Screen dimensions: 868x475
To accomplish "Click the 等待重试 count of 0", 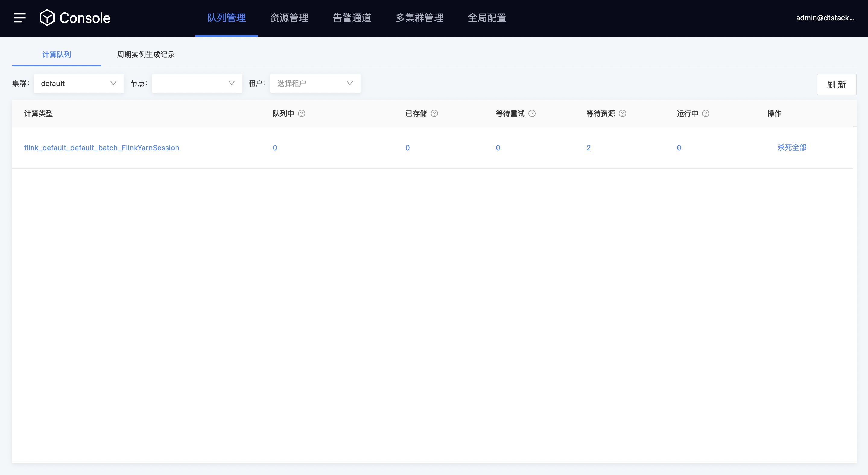I will click(x=498, y=148).
